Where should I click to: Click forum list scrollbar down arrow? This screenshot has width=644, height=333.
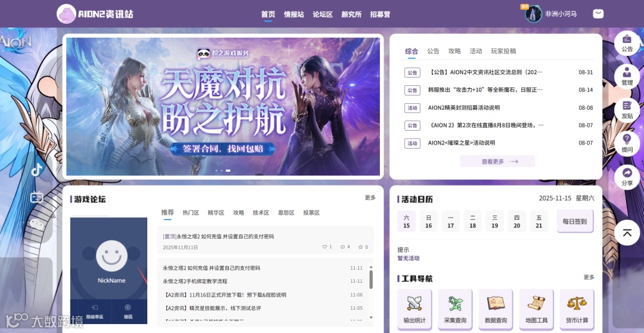pos(371,317)
